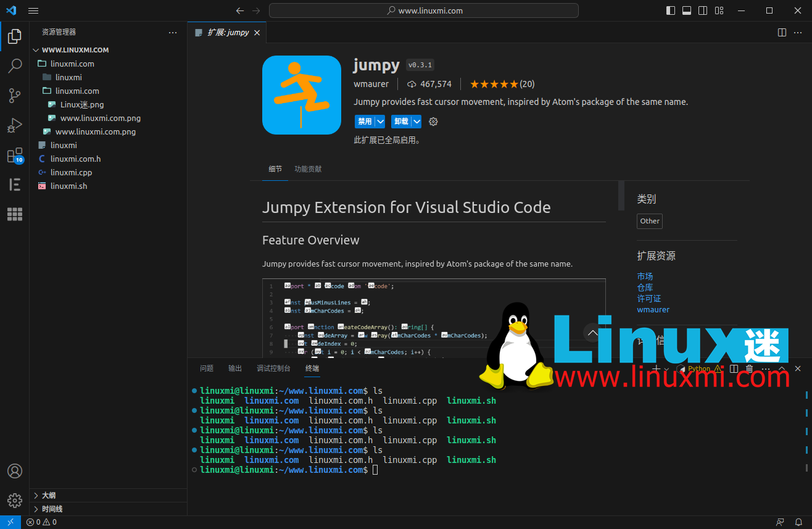Open the dropdown arrow next to 禁用
The image size is (812, 529).
tap(380, 122)
